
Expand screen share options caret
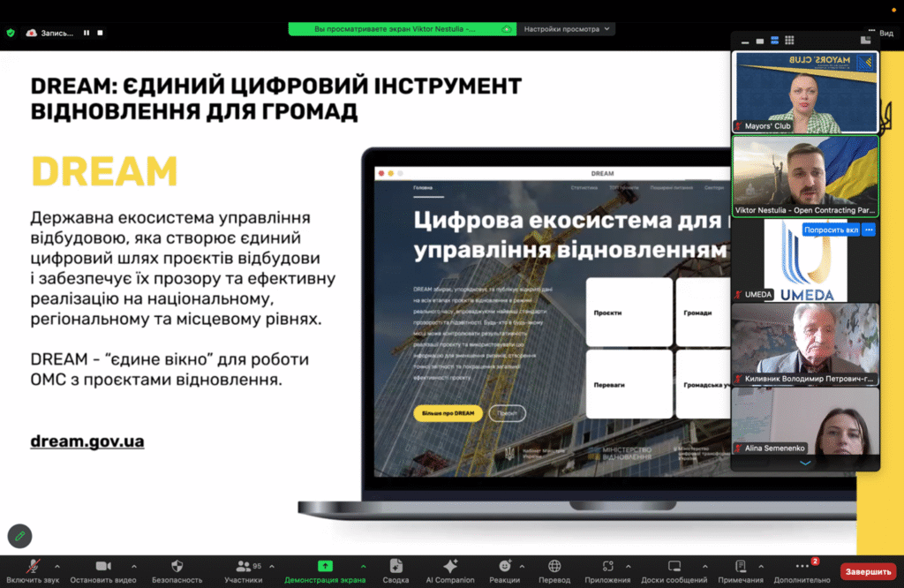tap(363, 566)
